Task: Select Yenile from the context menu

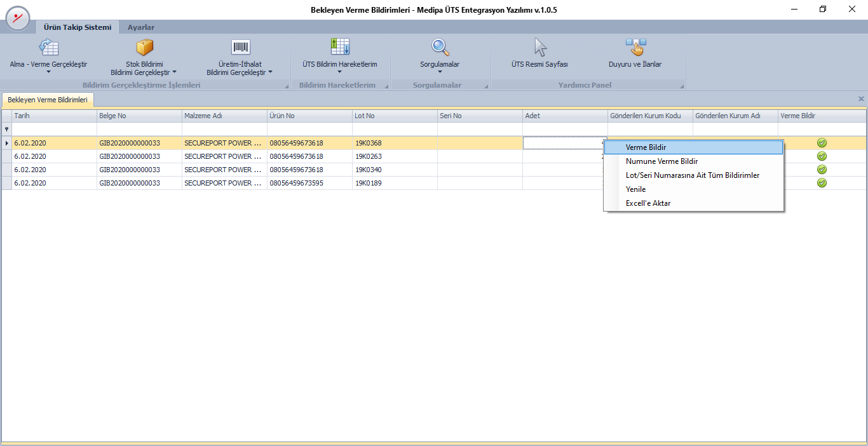Action: [635, 189]
